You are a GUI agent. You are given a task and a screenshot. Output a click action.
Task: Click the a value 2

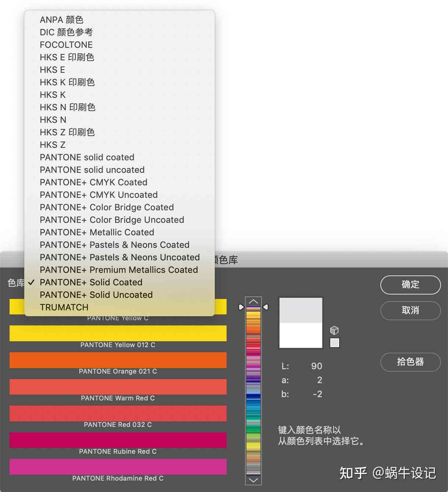[x=319, y=380]
